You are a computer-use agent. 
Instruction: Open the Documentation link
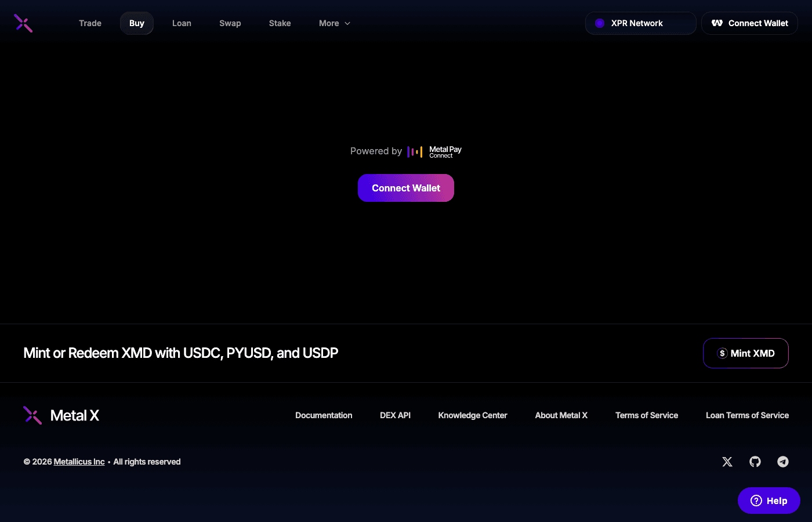tap(324, 415)
